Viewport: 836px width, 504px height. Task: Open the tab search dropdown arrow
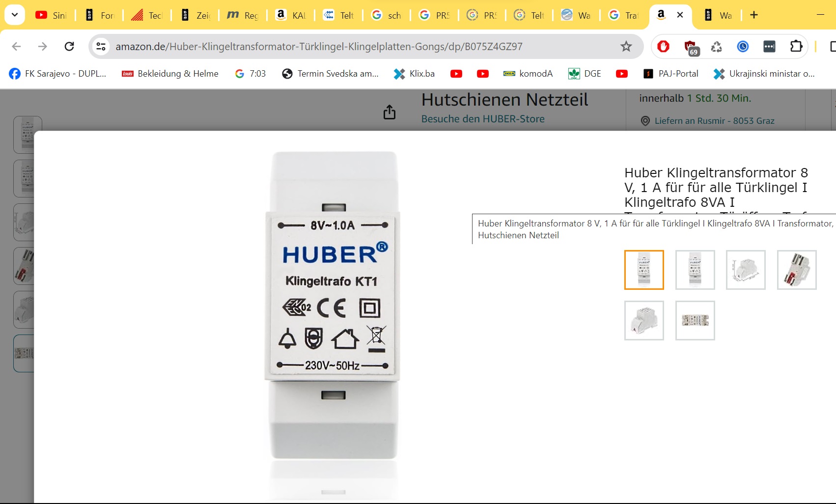pos(15,15)
